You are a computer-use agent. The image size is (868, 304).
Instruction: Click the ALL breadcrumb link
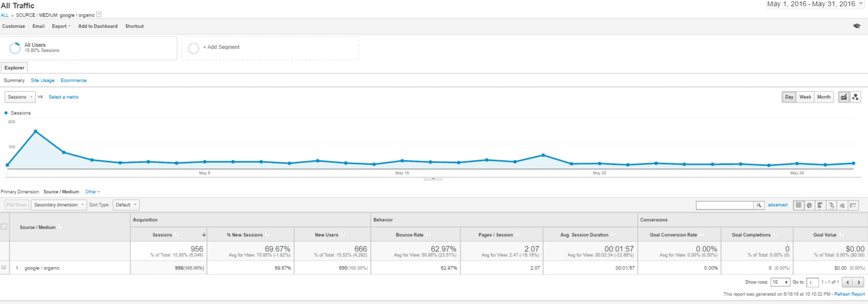5,15
